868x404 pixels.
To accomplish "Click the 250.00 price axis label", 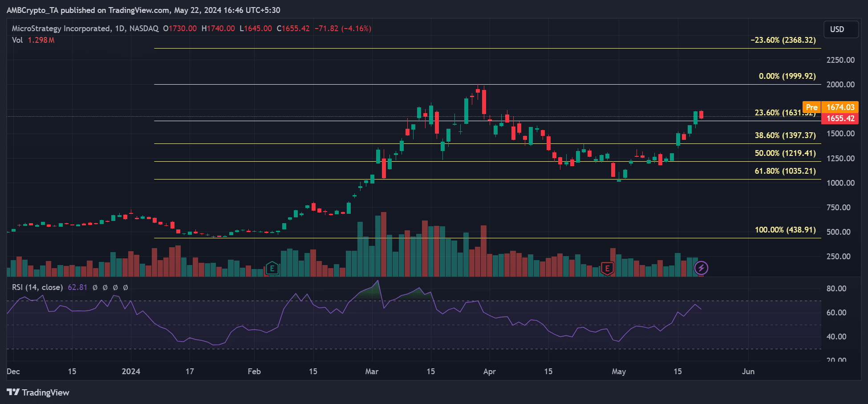I will click(838, 257).
